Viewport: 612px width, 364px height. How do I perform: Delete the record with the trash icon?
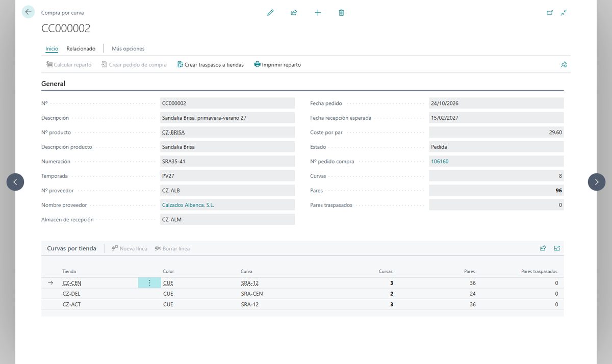point(341,13)
